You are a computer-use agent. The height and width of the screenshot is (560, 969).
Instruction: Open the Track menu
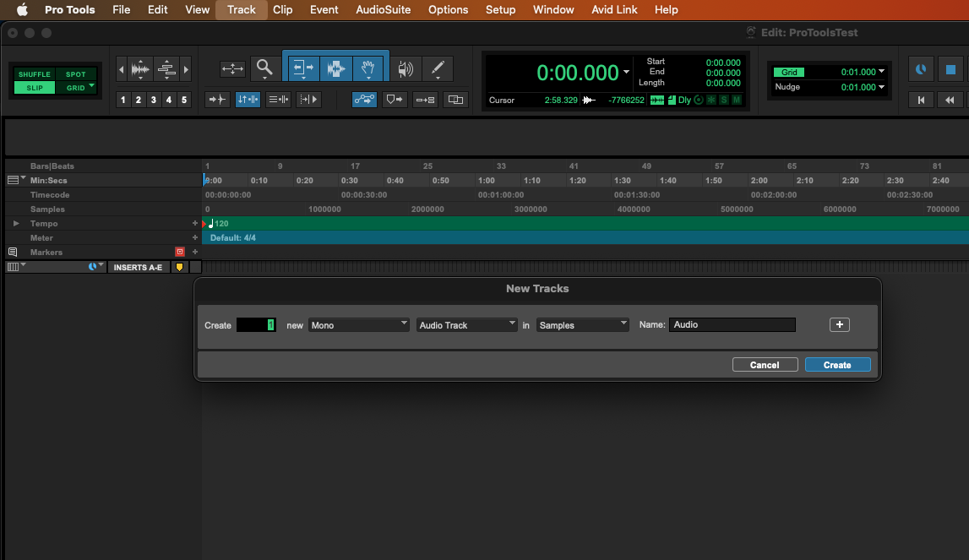(241, 10)
